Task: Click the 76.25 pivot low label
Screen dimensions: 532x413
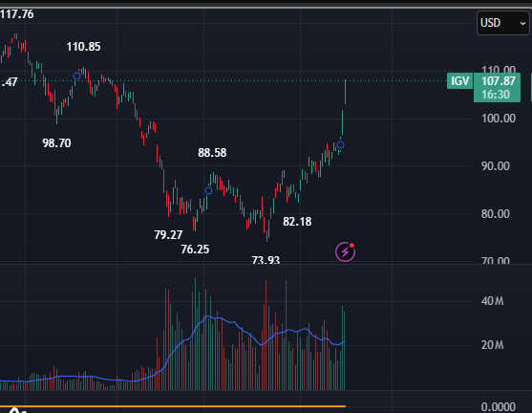Action: 195,250
